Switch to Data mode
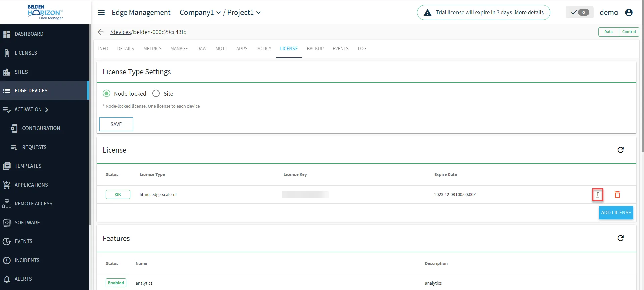This screenshot has width=644, height=290. (608, 32)
